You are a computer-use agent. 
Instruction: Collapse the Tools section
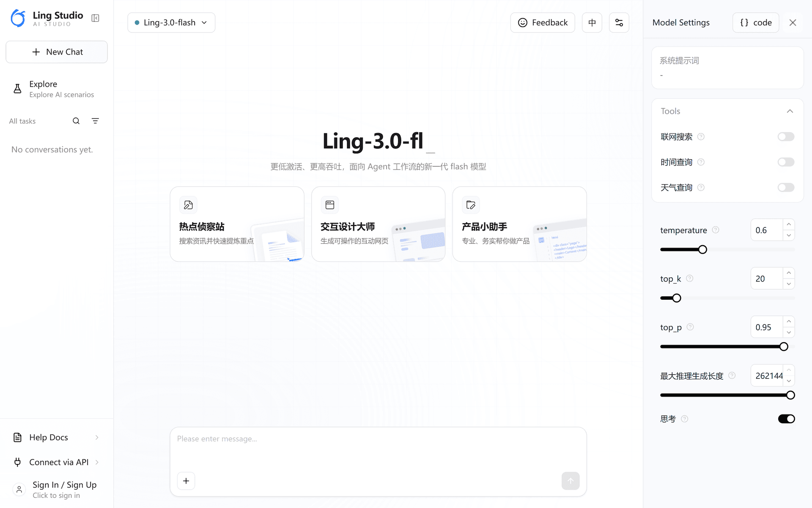(790, 111)
